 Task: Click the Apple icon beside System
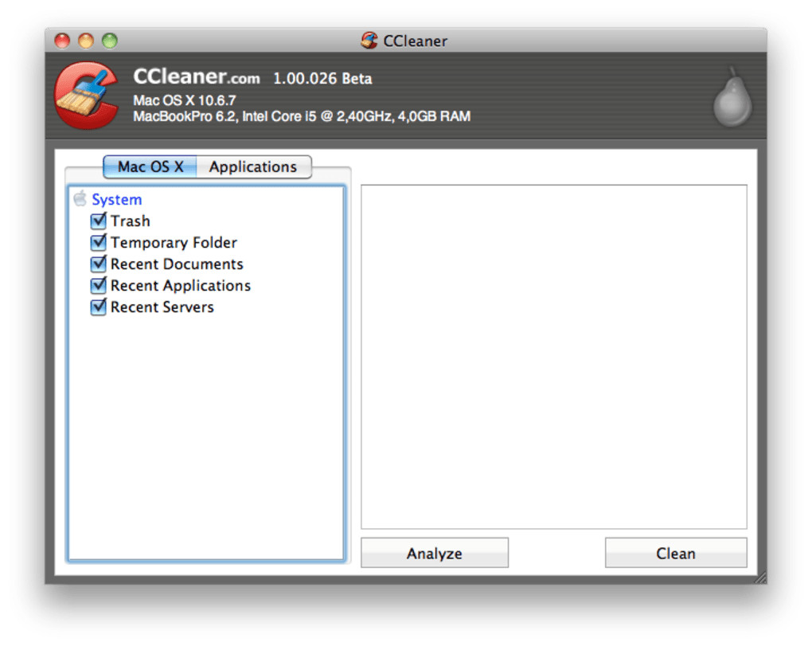80,198
